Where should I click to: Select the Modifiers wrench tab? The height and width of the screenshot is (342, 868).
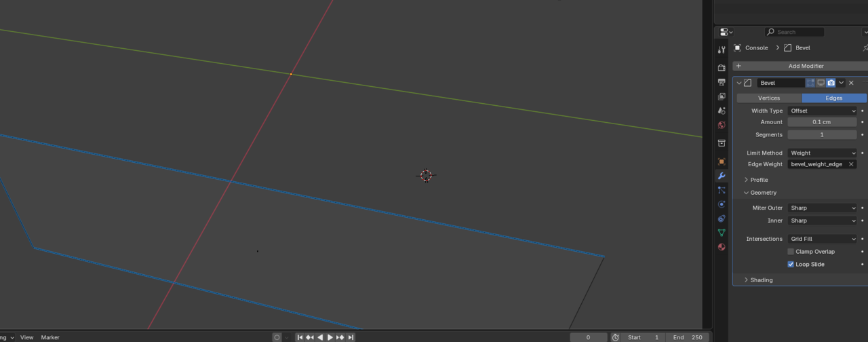tap(722, 176)
